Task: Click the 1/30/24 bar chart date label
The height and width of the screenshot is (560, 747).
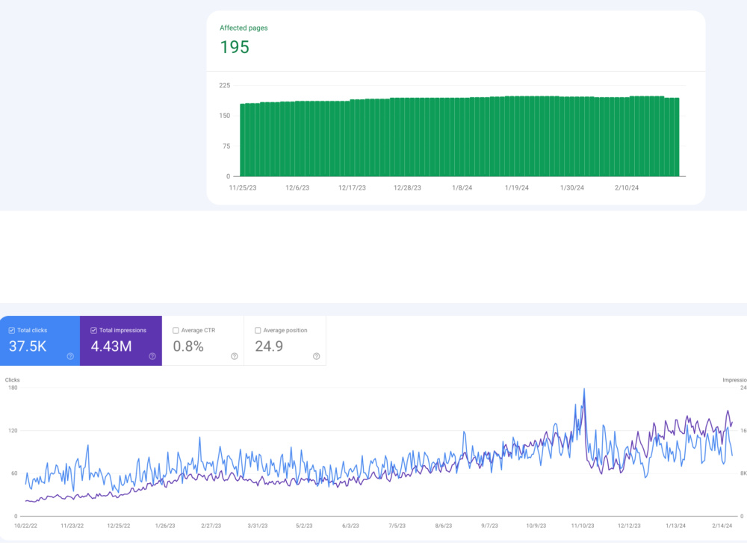Action: click(572, 187)
